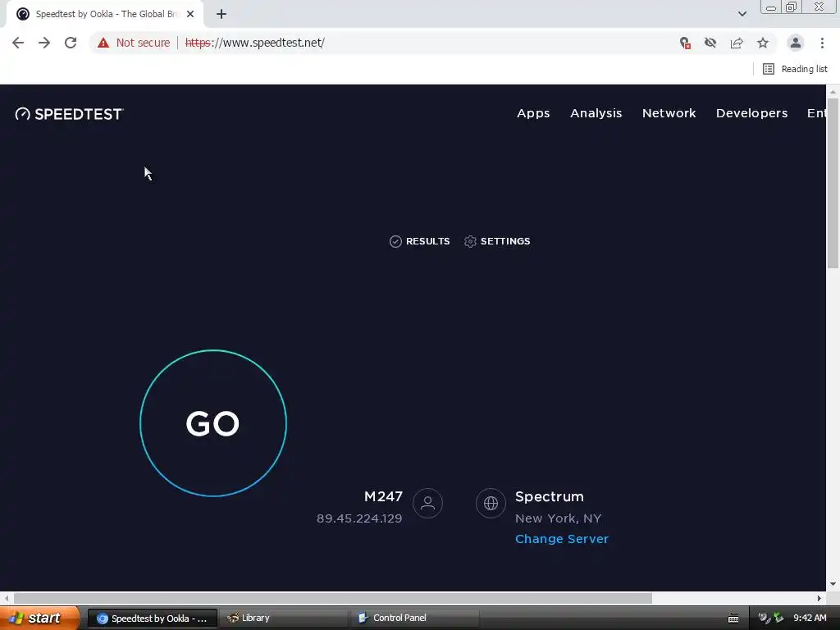
Task: Open the RESULTS page
Action: click(419, 241)
